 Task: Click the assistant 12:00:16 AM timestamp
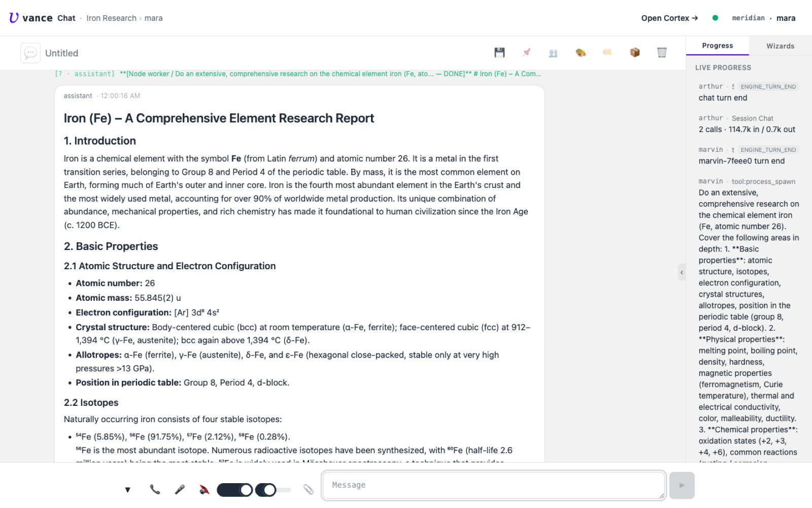point(120,96)
